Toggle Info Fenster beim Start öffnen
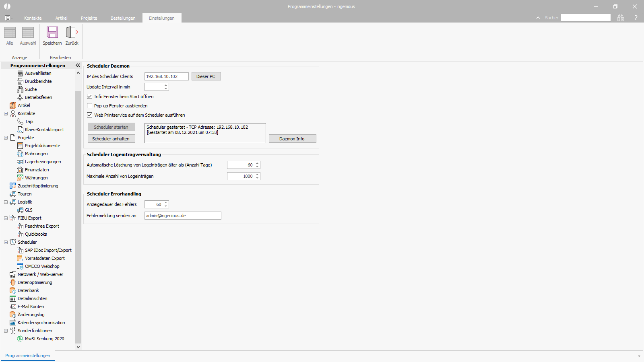The image size is (644, 362). 90,97
